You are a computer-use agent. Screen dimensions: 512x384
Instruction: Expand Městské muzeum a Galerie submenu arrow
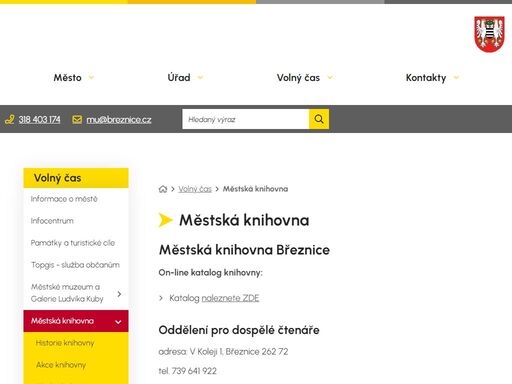coord(119,294)
